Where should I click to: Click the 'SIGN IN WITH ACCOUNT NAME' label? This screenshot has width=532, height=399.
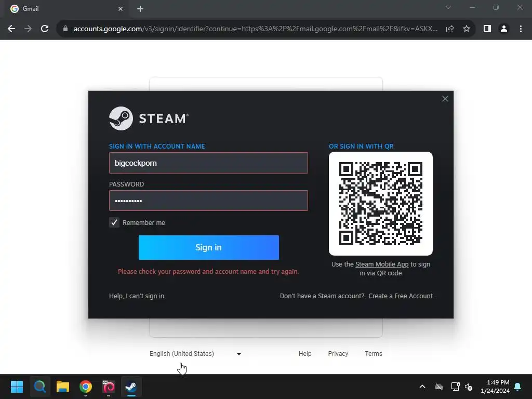(x=157, y=146)
